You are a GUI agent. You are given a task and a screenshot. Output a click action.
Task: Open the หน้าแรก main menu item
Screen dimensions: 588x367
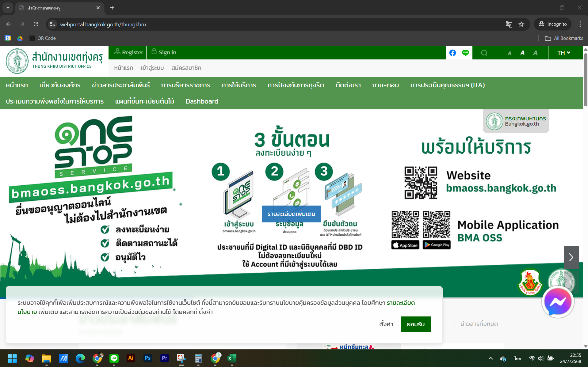pyautogui.click(x=17, y=85)
